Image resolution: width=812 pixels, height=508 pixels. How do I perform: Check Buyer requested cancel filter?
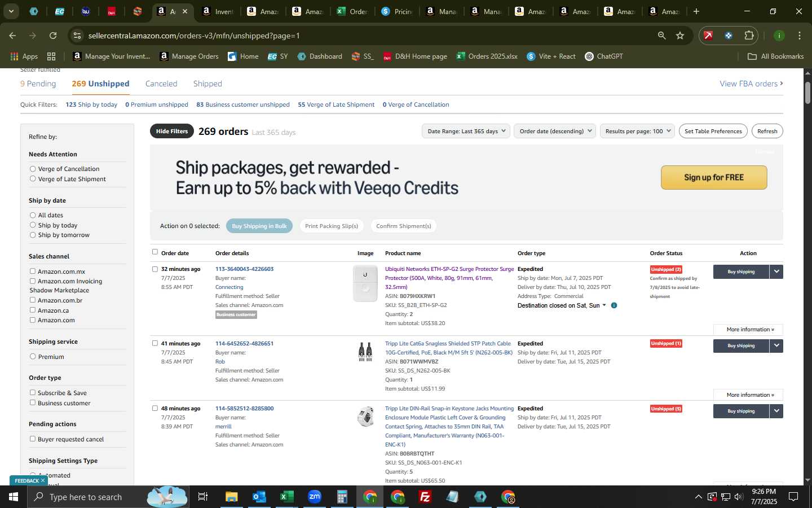pyautogui.click(x=33, y=439)
